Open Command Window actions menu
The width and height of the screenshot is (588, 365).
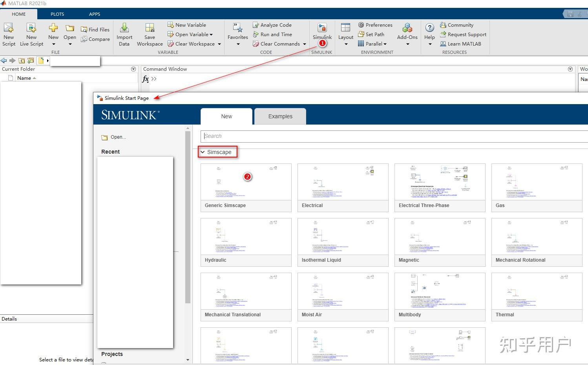570,69
